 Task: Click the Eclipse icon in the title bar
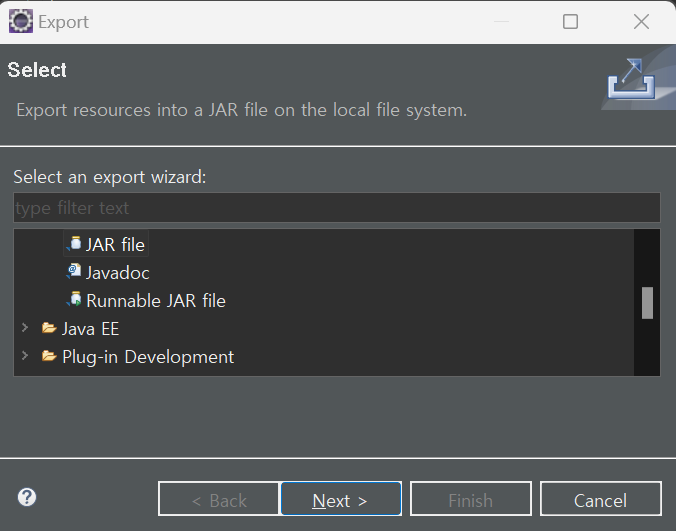21,21
